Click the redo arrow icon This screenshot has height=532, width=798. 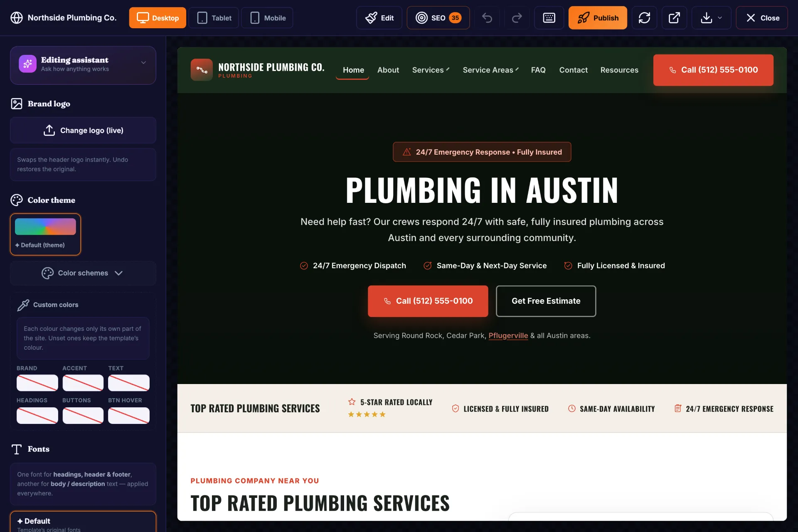517,18
